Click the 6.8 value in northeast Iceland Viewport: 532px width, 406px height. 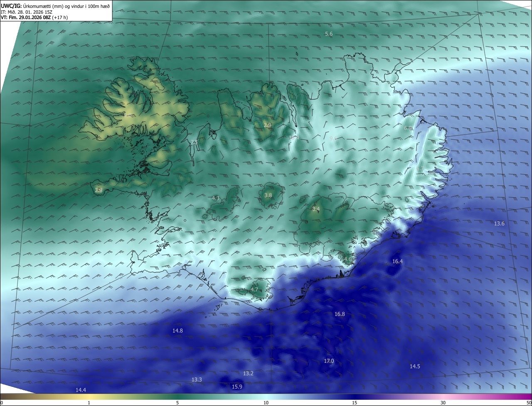408,128
